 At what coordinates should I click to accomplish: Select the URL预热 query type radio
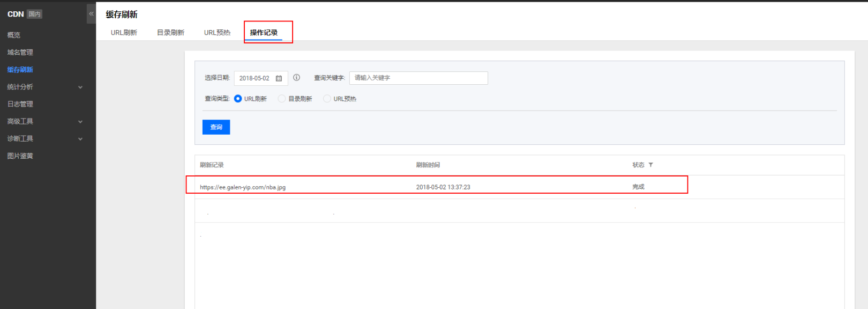click(x=327, y=99)
